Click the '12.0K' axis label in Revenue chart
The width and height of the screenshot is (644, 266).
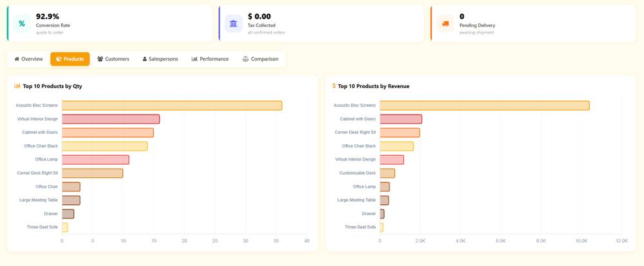[x=622, y=241]
